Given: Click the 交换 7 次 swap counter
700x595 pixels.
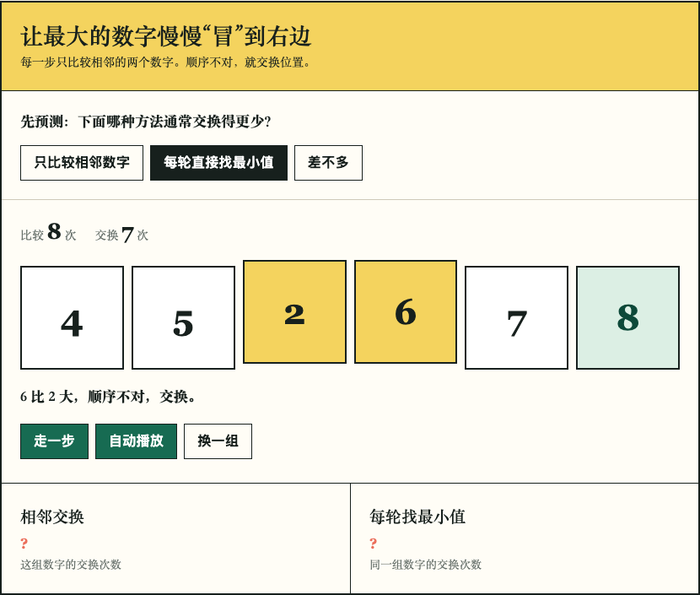Looking at the screenshot, I should (x=121, y=234).
